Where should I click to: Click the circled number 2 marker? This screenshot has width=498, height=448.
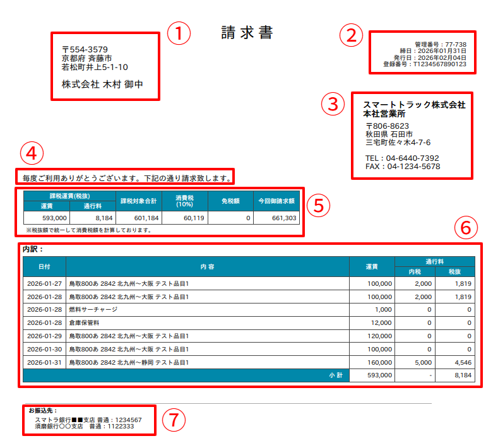[x=352, y=35]
